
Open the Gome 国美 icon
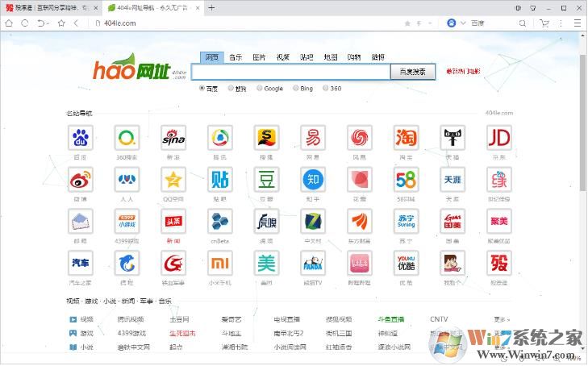tap(452, 222)
